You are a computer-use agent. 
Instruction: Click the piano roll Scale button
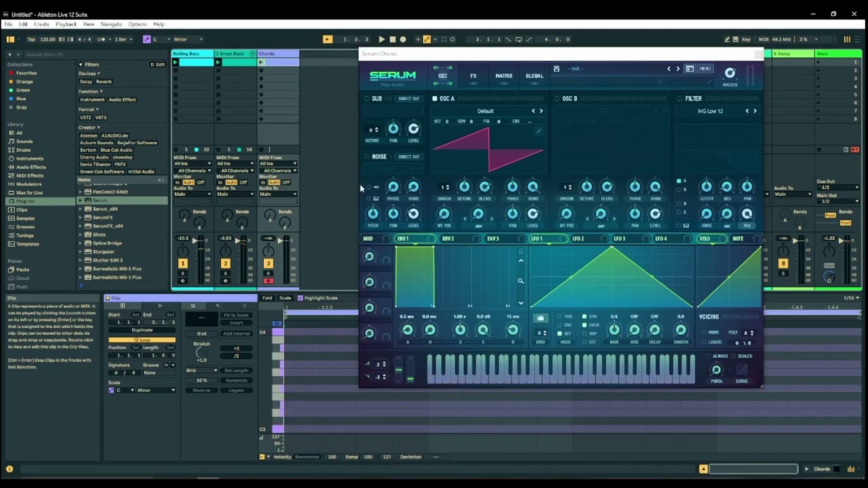(x=285, y=298)
